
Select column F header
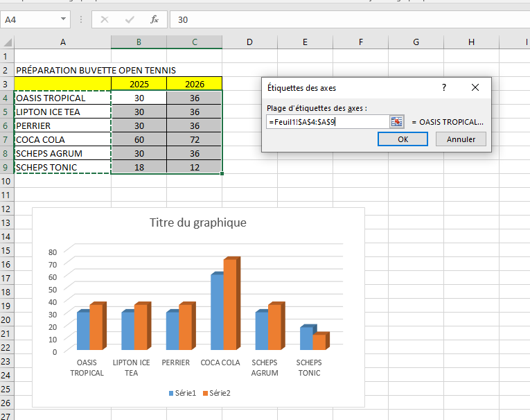(361, 42)
